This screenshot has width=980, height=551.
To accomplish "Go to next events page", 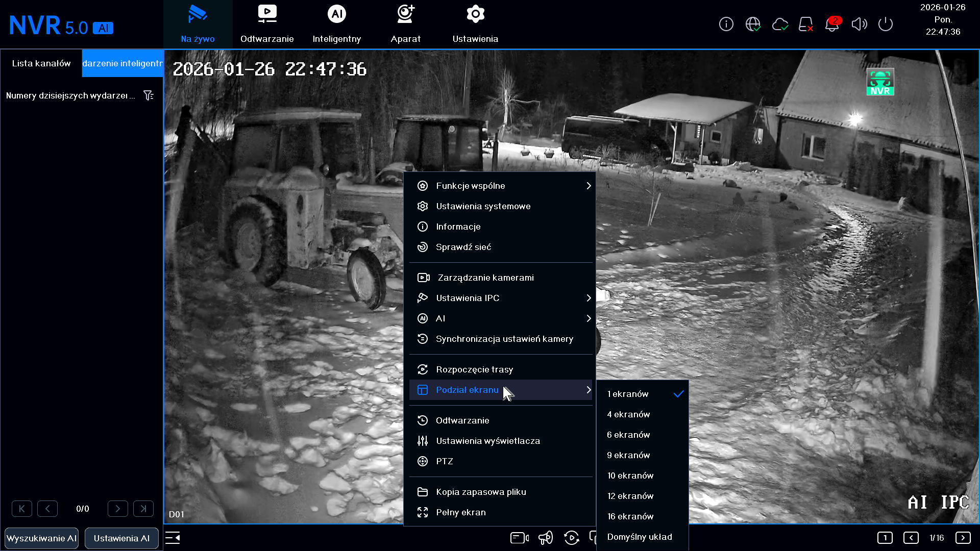I will tap(118, 509).
